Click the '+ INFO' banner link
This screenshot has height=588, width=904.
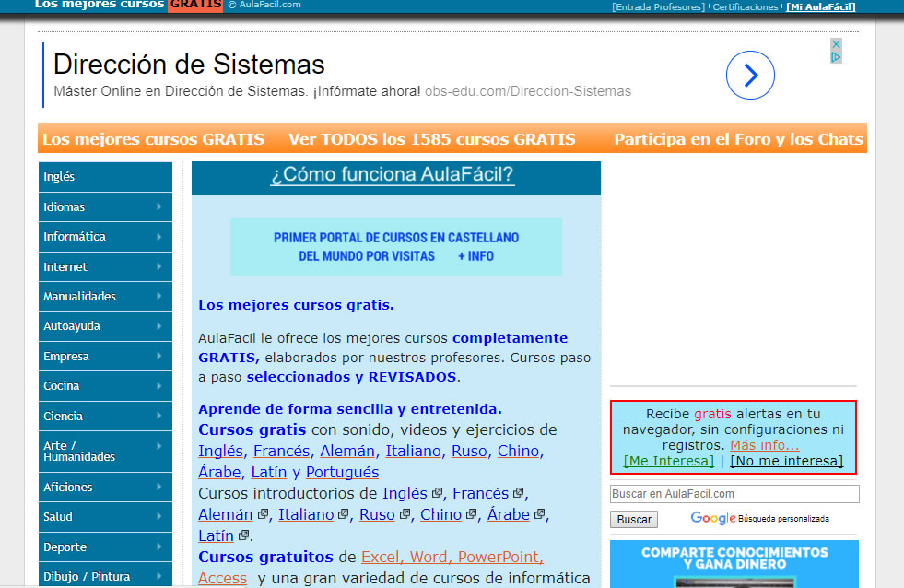point(475,256)
